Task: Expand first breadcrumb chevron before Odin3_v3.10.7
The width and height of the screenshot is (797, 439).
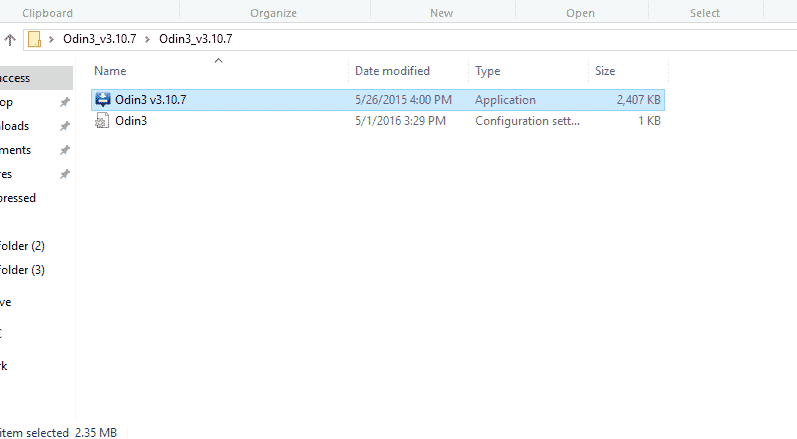Action: coord(51,39)
